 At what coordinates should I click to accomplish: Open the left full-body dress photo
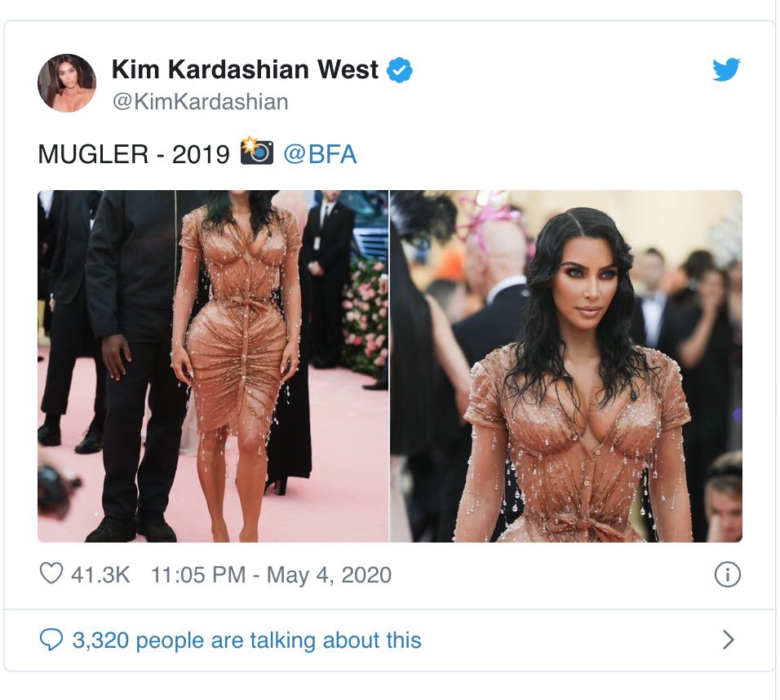pyautogui.click(x=213, y=366)
